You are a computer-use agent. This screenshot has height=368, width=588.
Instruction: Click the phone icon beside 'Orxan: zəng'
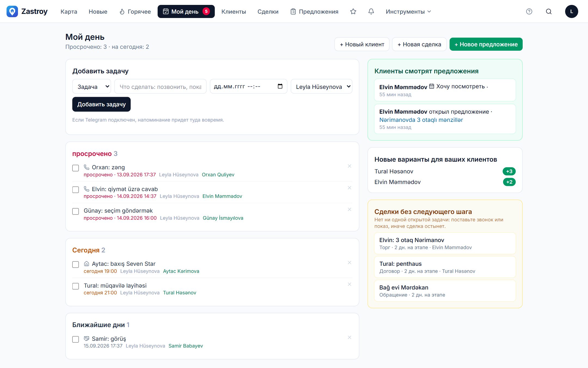click(x=87, y=167)
